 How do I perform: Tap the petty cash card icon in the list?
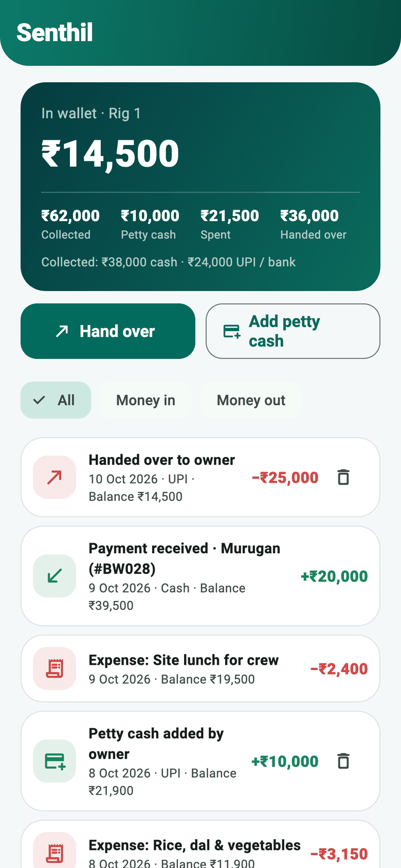54,761
